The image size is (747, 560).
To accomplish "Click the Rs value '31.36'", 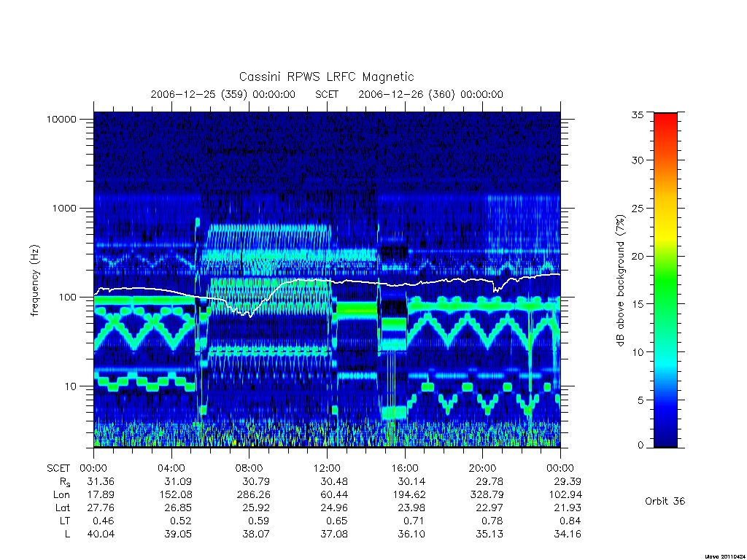I will [x=101, y=481].
